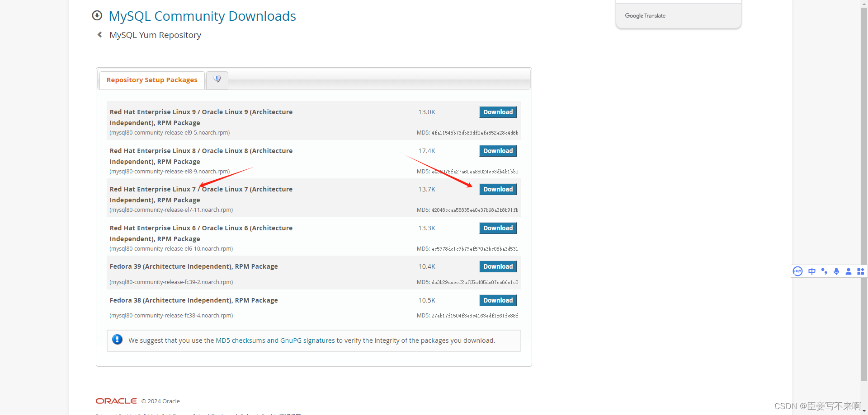Click the blue exclamation info icon
The width and height of the screenshot is (868, 415).
click(x=117, y=340)
